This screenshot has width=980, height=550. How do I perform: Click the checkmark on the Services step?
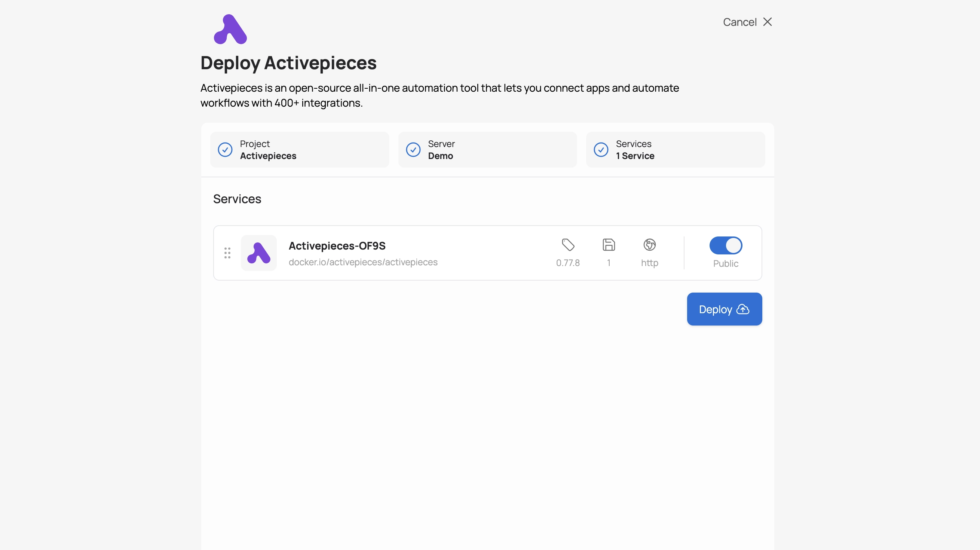click(x=601, y=150)
